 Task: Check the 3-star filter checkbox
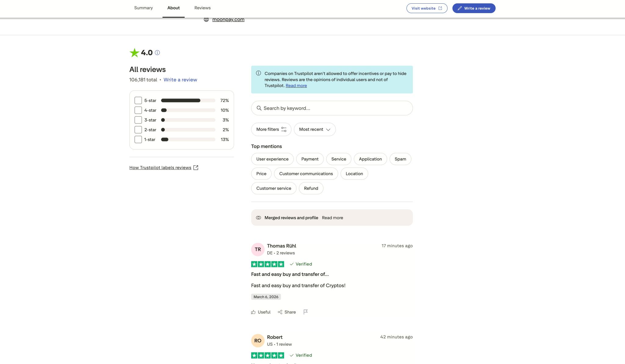138,120
